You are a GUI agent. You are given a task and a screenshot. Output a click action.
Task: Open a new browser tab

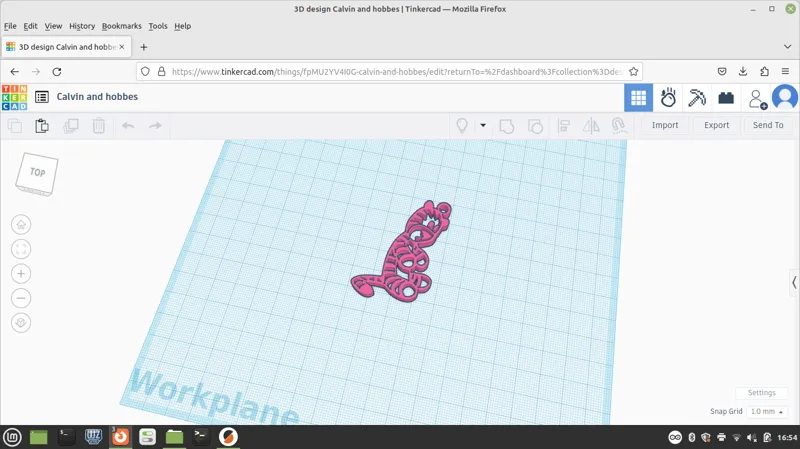(143, 47)
